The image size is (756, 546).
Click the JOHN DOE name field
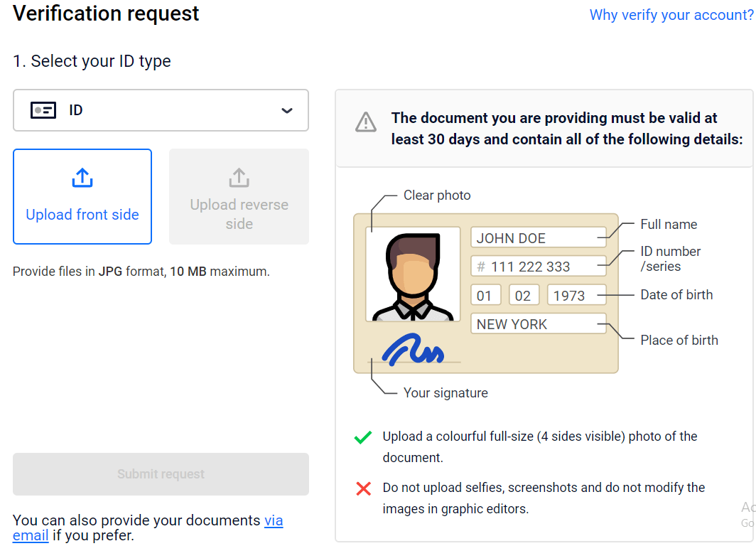[x=539, y=238]
